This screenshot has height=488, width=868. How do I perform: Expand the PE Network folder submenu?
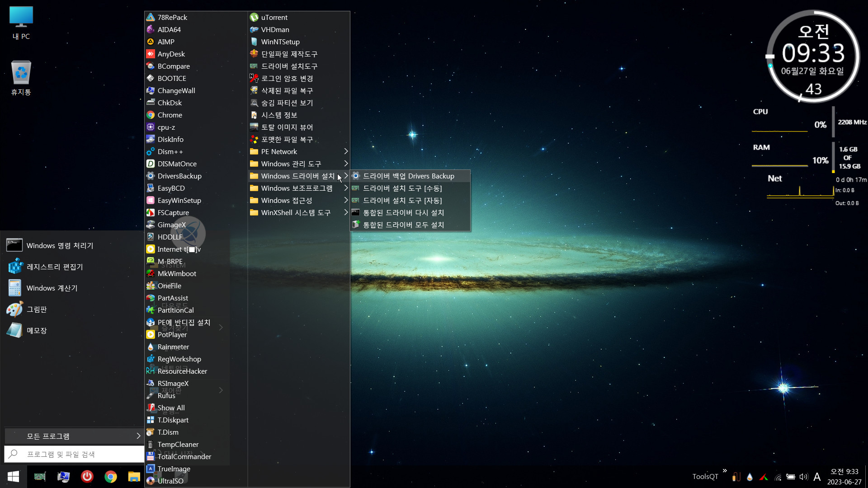299,151
